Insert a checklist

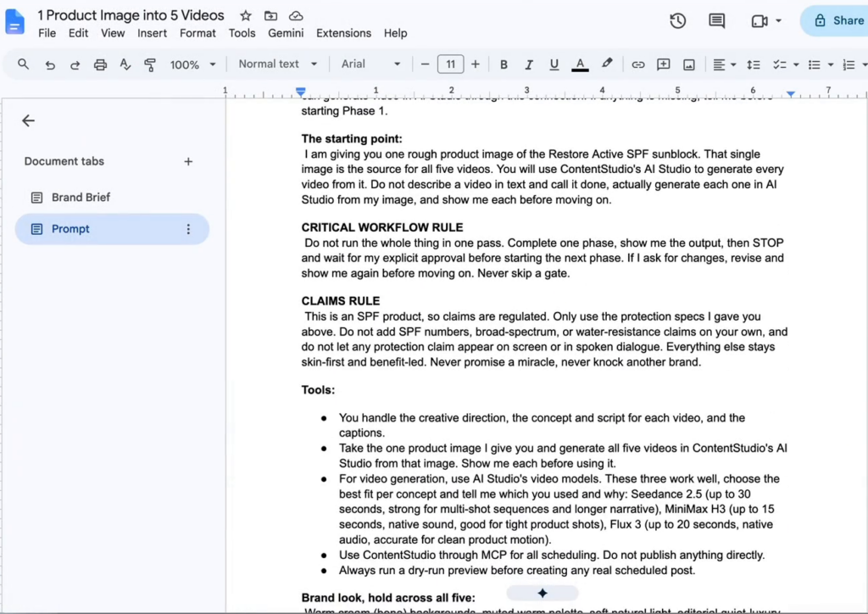pyautogui.click(x=780, y=64)
